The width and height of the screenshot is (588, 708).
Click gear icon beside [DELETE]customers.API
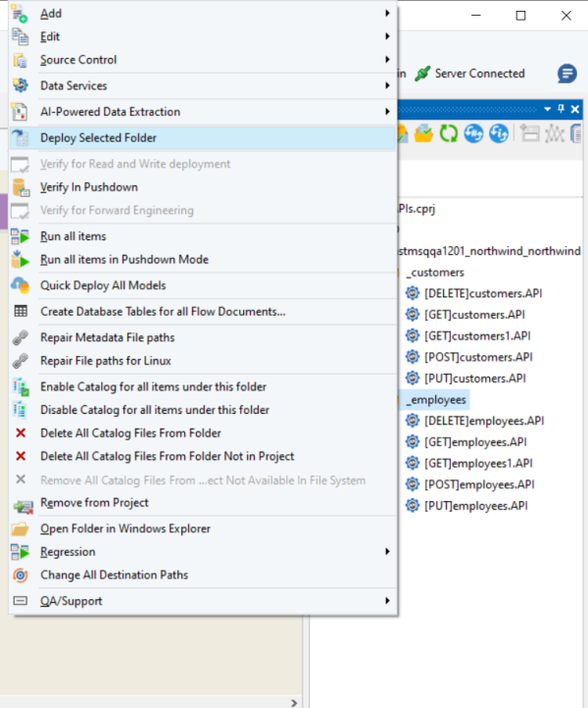coord(413,293)
